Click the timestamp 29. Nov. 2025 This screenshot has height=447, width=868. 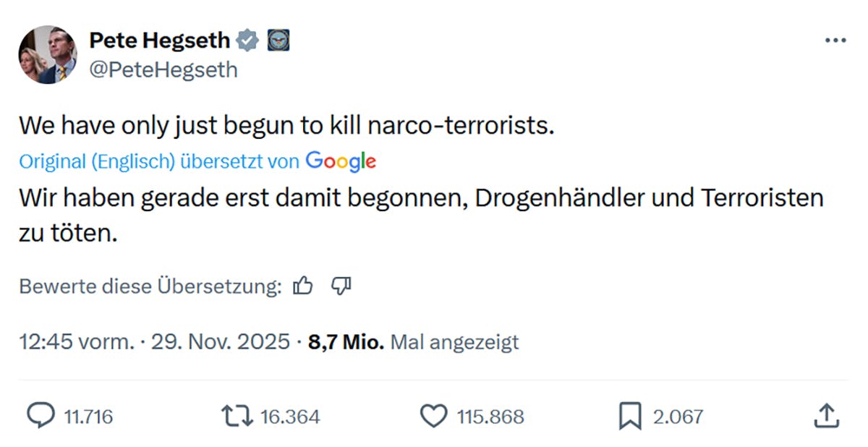click(219, 341)
